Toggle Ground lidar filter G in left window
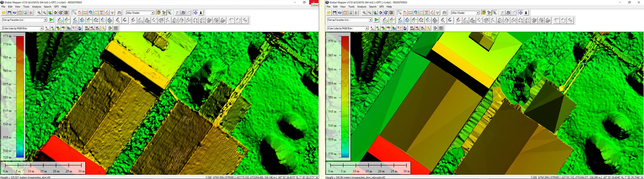Viewport: 644px width, 179px height. (47, 28)
